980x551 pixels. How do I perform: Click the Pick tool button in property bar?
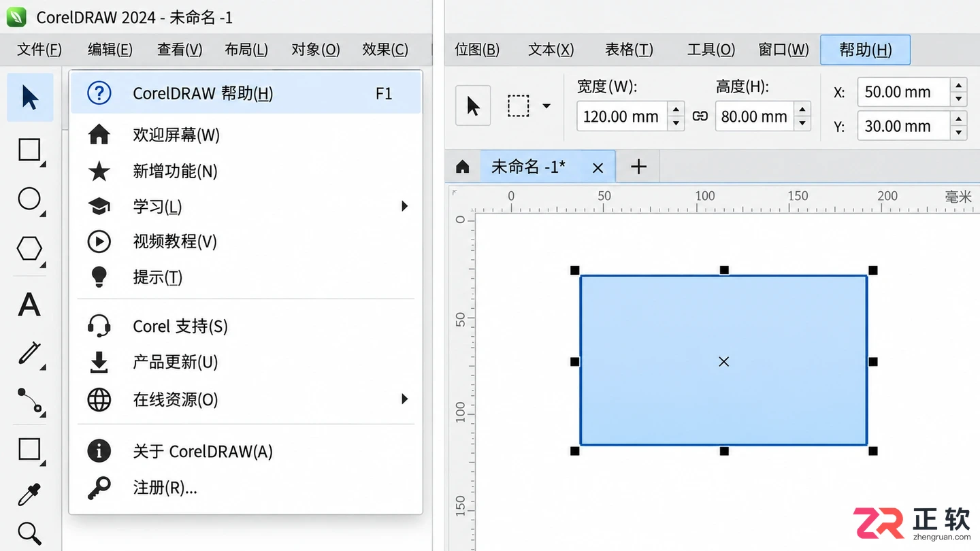click(473, 106)
